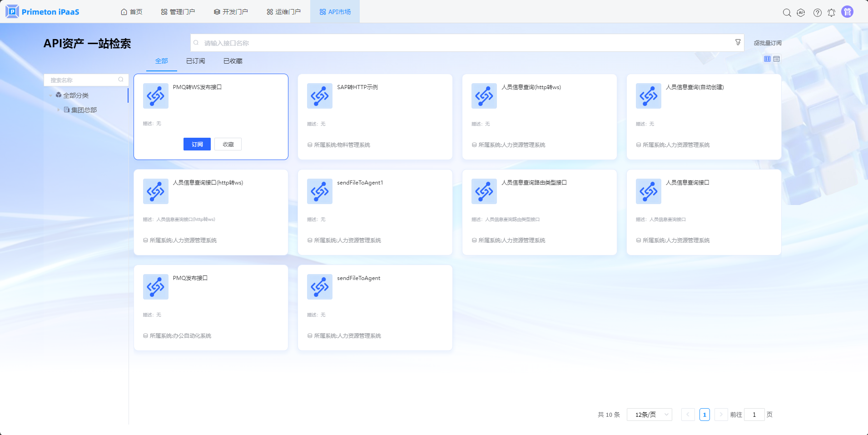Click the global search magnifier icon in header
868x435 pixels.
(787, 13)
